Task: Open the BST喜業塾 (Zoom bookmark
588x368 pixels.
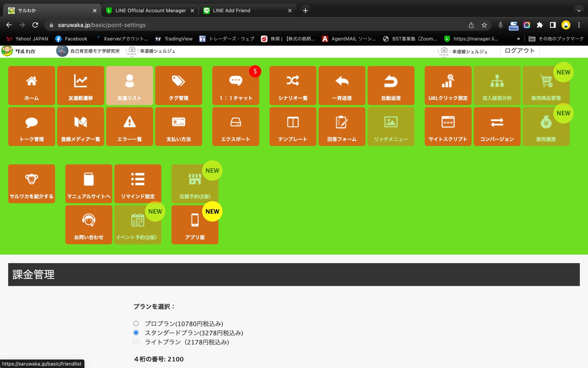Action: coord(410,39)
